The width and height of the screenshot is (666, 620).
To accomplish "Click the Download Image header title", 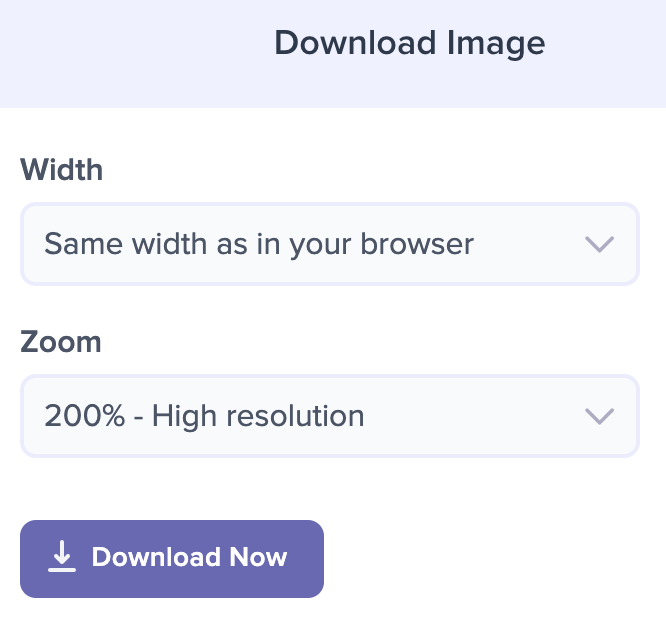I will point(409,44).
